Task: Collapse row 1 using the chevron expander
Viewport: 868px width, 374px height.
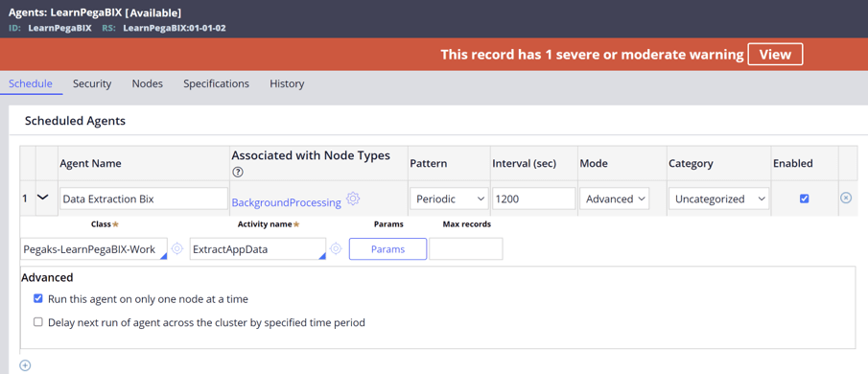Action: [42, 199]
